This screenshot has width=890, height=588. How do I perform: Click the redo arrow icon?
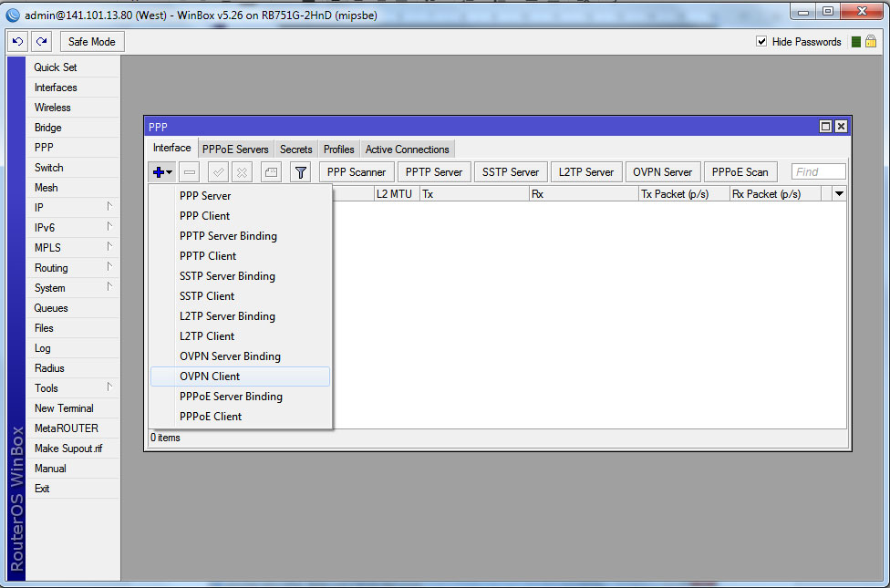coord(42,42)
